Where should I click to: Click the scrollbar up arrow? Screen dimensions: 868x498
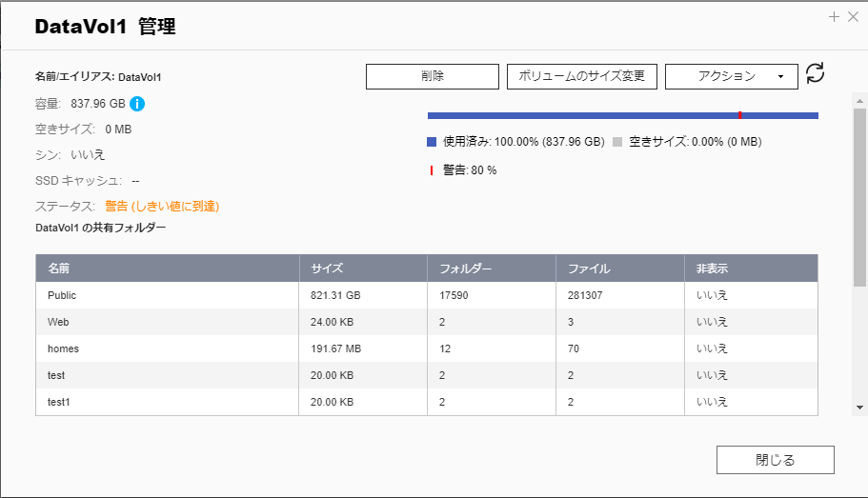(859, 100)
